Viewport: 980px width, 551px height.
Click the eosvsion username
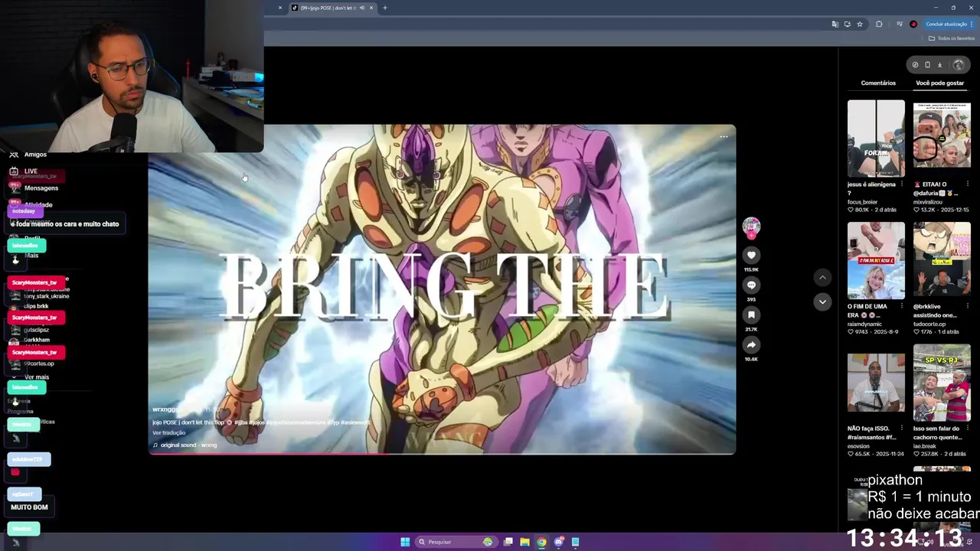point(858,446)
